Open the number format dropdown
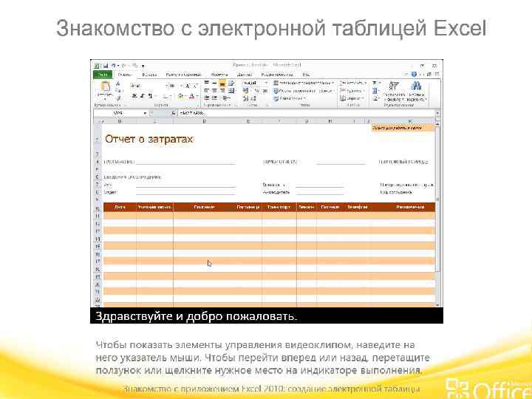 266,83
